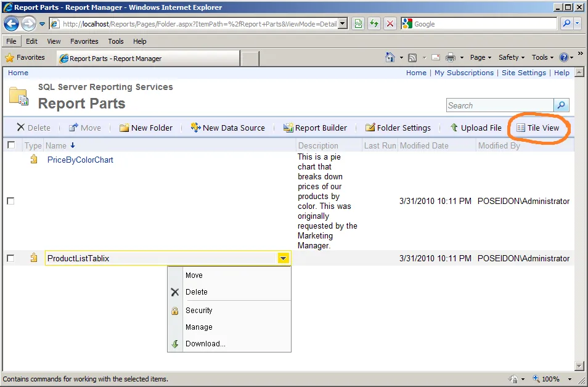Click My Subscriptions link
Screen dimensions: 588x387
pyautogui.click(x=464, y=73)
